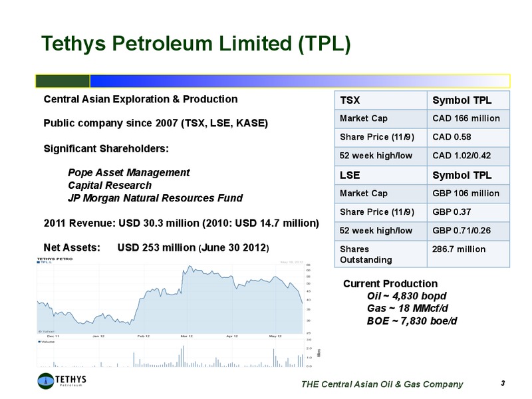Click the text Central Asian Exploration & Production
532x399 pixels.
click(x=140, y=99)
